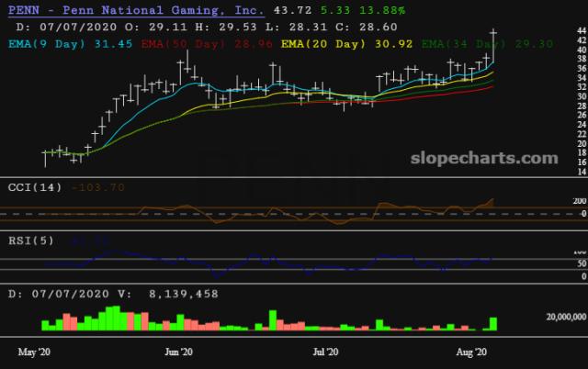The height and width of the screenshot is (369, 588).
Task: Click the Aug '20 date axis label
Action: 470,352
